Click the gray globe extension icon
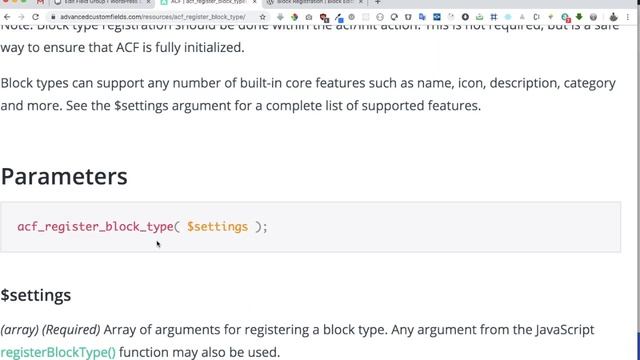 pyautogui.click(x=593, y=17)
